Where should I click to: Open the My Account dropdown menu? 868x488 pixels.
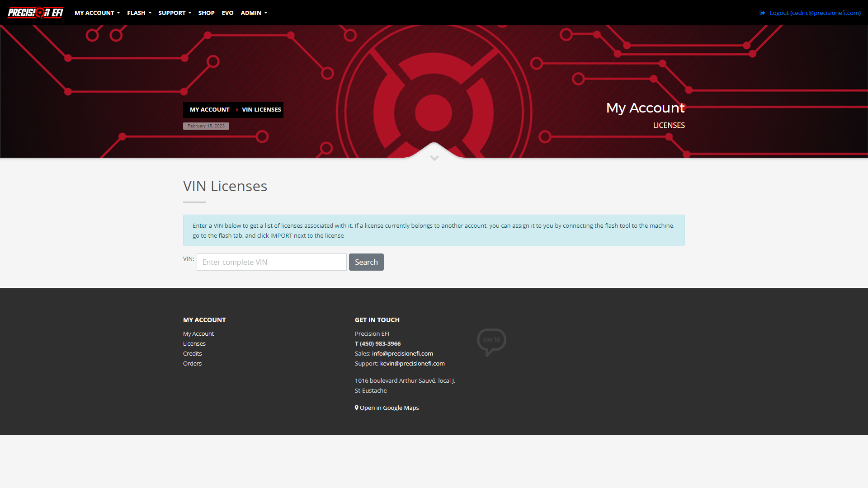97,13
